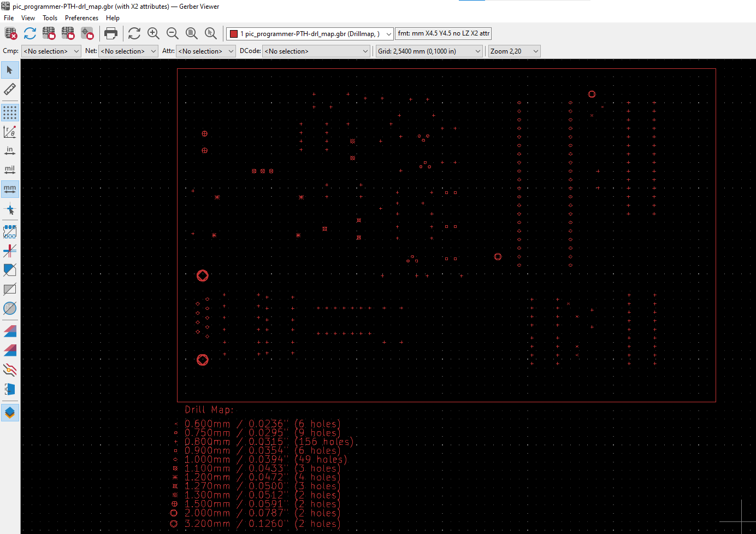Click the Print icon
The width and height of the screenshot is (756, 534).
(x=111, y=33)
